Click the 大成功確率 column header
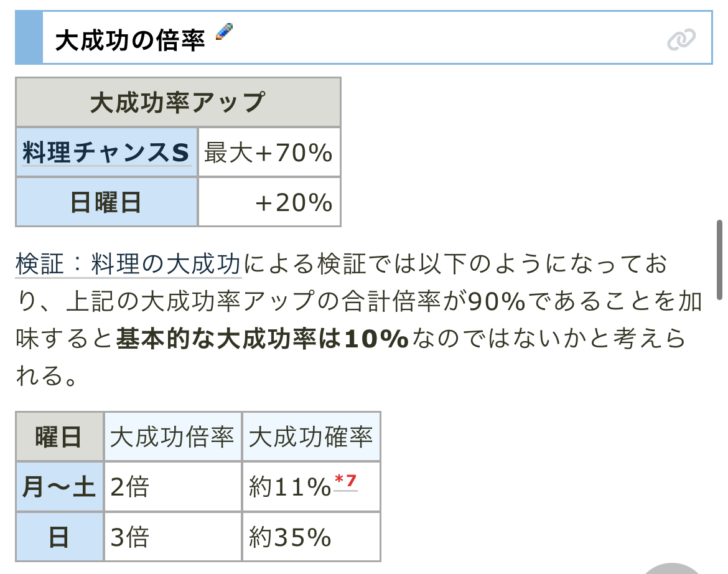Viewport: 728px width, 574px height. coord(311,436)
